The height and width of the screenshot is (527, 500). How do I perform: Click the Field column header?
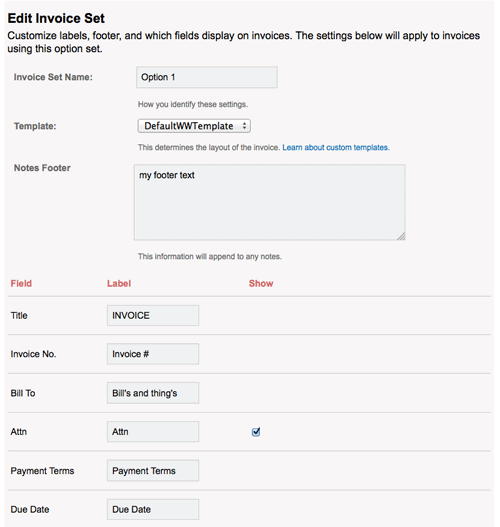(21, 284)
